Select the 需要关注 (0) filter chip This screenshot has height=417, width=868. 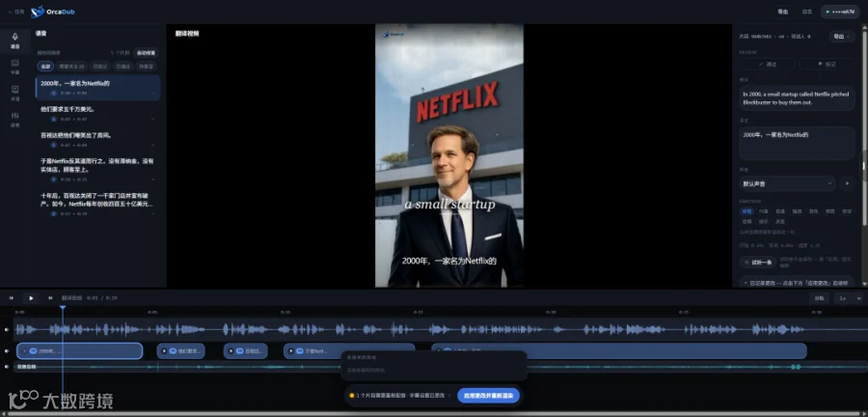point(72,67)
